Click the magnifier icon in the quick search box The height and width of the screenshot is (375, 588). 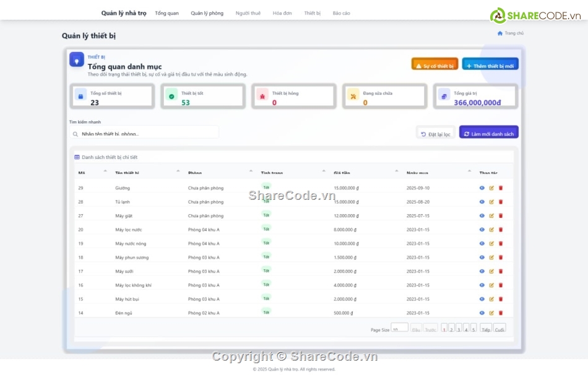click(x=76, y=132)
